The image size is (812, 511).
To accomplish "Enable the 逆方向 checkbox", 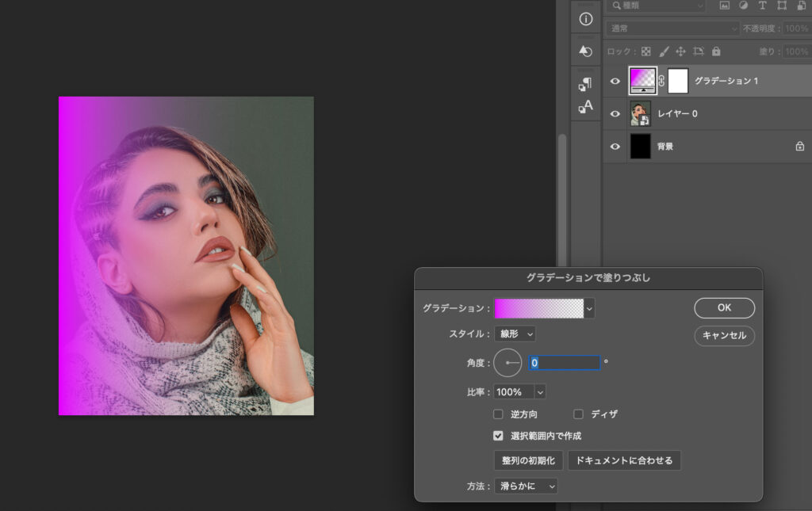I will tap(498, 414).
